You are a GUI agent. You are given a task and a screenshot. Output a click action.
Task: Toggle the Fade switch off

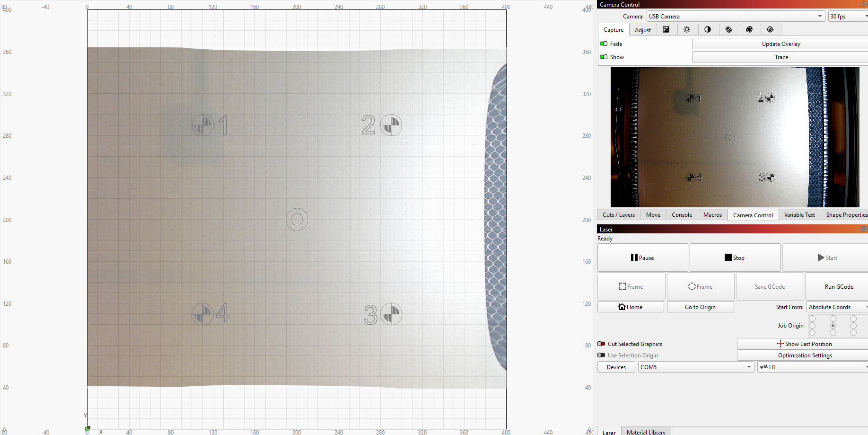click(x=604, y=44)
